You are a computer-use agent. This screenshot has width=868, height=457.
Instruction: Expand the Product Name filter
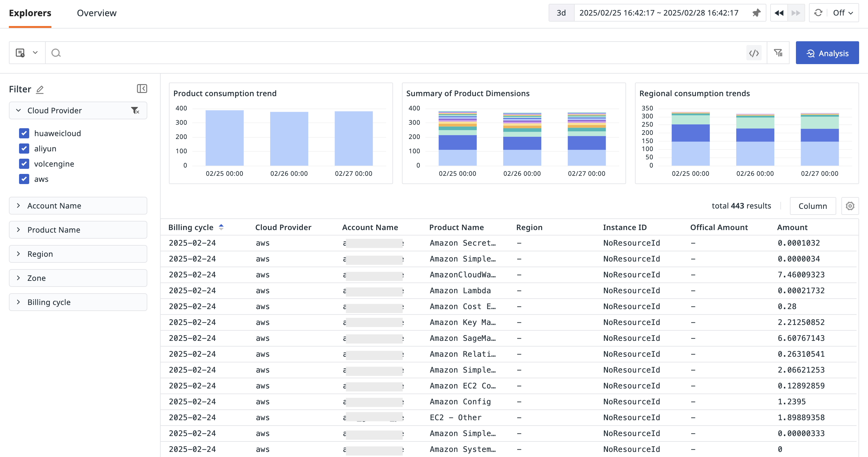(78, 230)
